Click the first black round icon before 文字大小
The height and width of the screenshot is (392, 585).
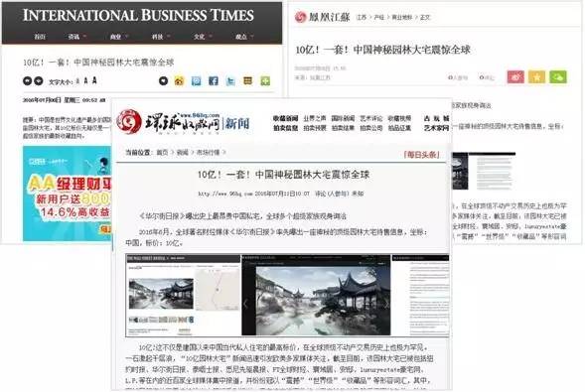(27, 80)
